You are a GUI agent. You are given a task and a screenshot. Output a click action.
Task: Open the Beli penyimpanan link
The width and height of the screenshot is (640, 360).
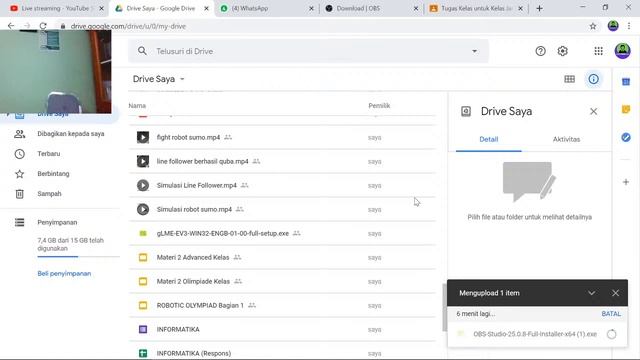[x=64, y=273]
